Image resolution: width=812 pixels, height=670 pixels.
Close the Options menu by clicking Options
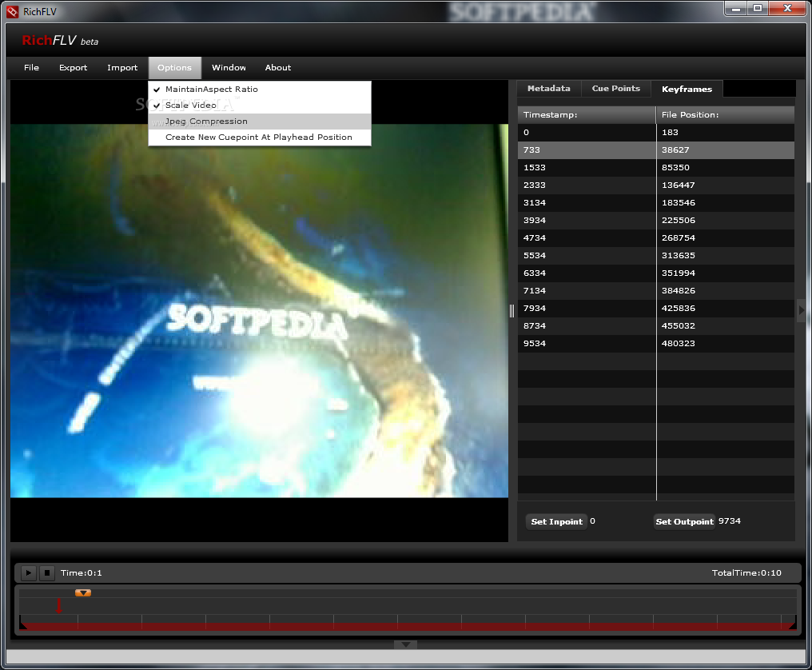coord(174,67)
